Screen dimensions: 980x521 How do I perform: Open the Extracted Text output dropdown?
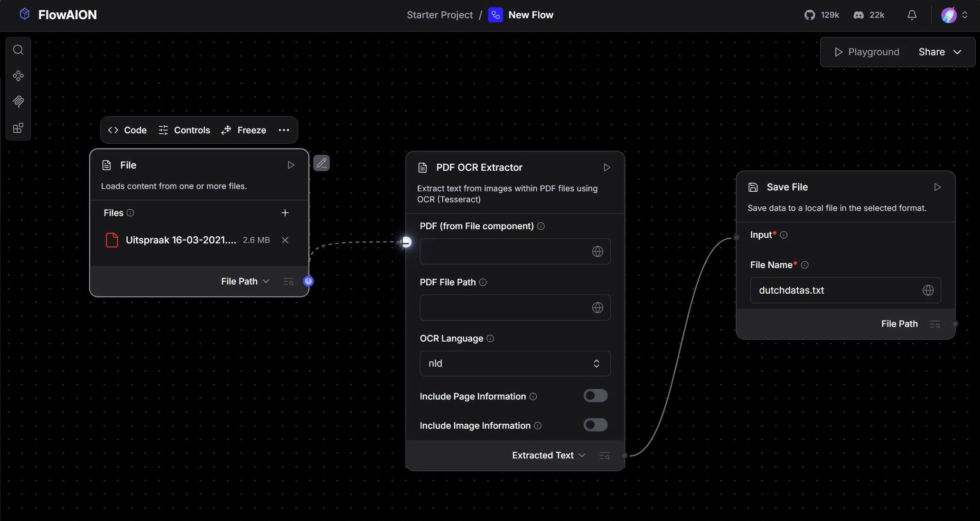(548, 455)
